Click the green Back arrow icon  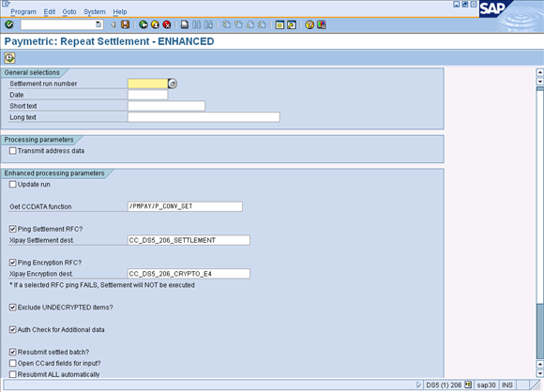pyautogui.click(x=144, y=24)
